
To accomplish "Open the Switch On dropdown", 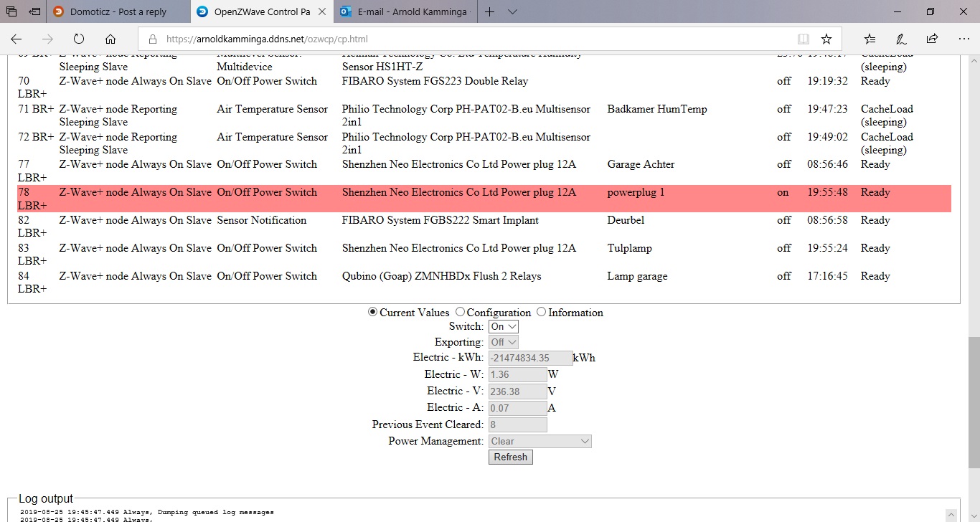I will [x=503, y=326].
